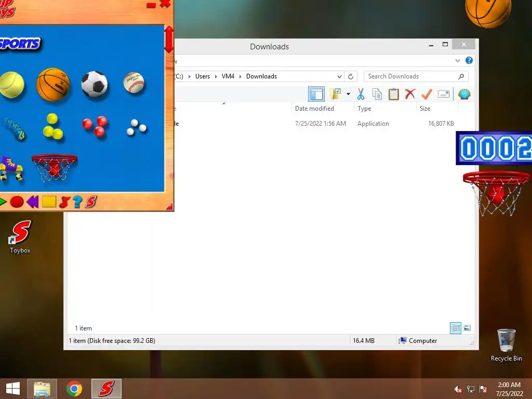Select the three yellow balls toy
The image size is (532, 399).
coord(52,127)
